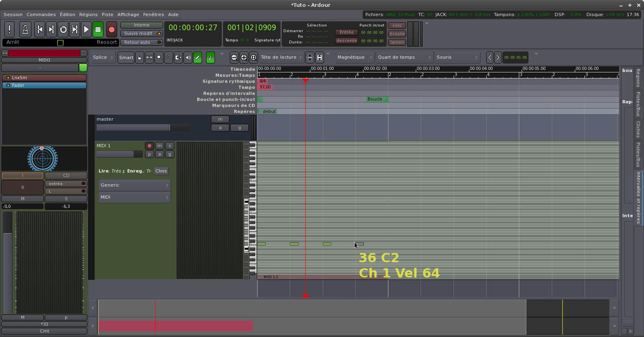The image size is (644, 337).
Task: Open the Splice edit mode dropdown
Action: [x=103, y=58]
